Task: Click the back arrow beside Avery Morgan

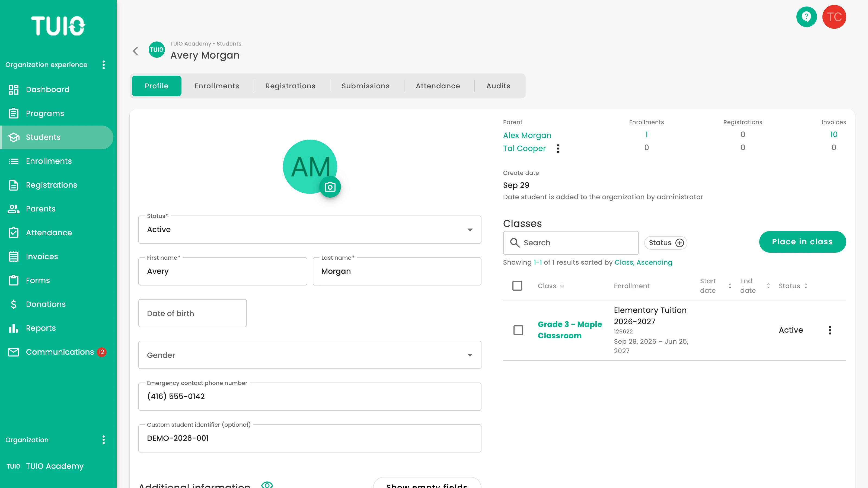Action: click(x=135, y=51)
